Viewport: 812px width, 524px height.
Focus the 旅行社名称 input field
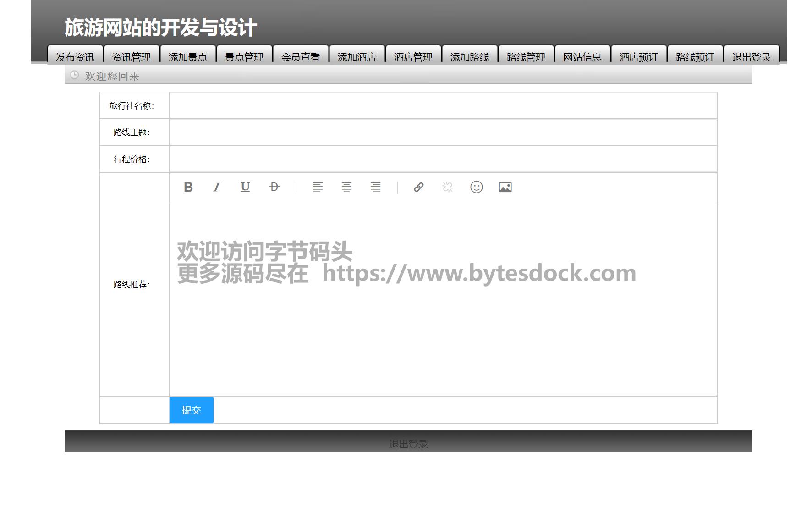[443, 105]
